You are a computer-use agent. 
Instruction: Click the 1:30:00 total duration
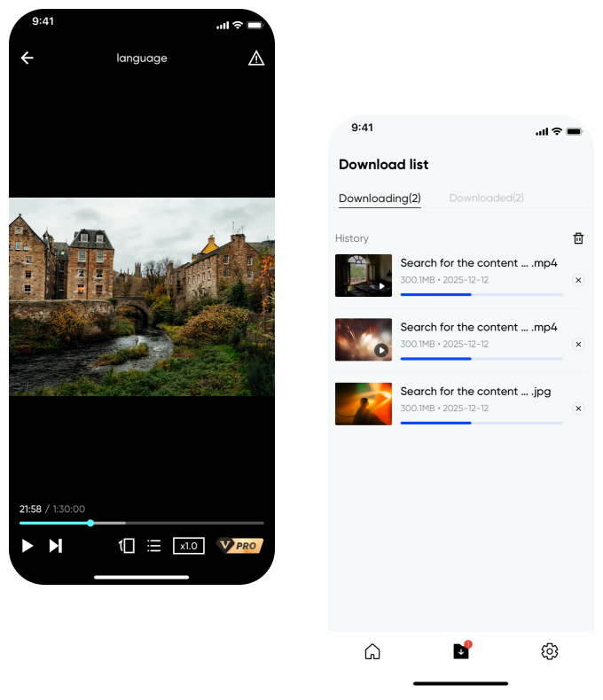(69, 509)
